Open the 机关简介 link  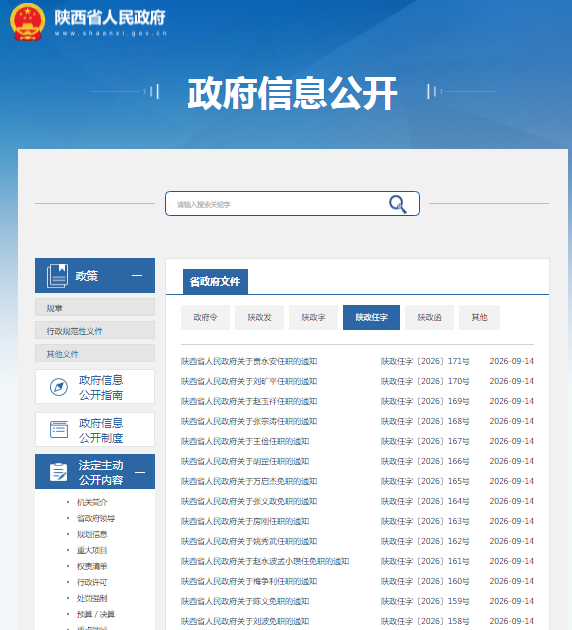[92, 502]
